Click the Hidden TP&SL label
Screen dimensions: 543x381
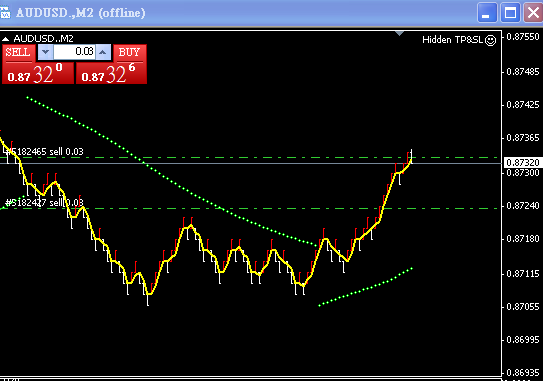pos(453,40)
